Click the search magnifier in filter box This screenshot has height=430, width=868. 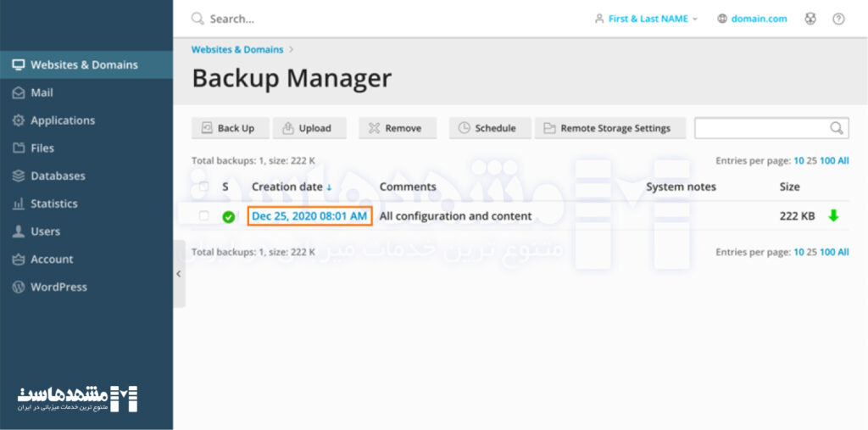tap(837, 128)
